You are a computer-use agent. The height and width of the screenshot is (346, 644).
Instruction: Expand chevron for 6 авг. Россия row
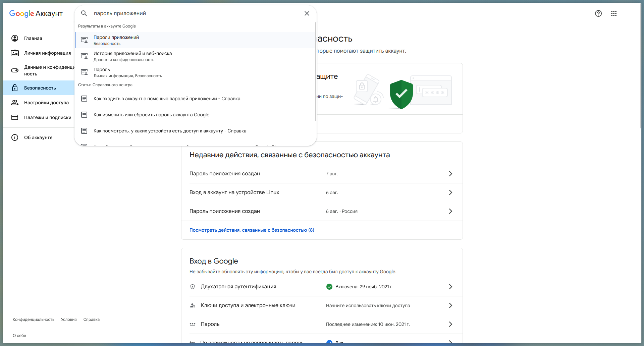(x=450, y=211)
